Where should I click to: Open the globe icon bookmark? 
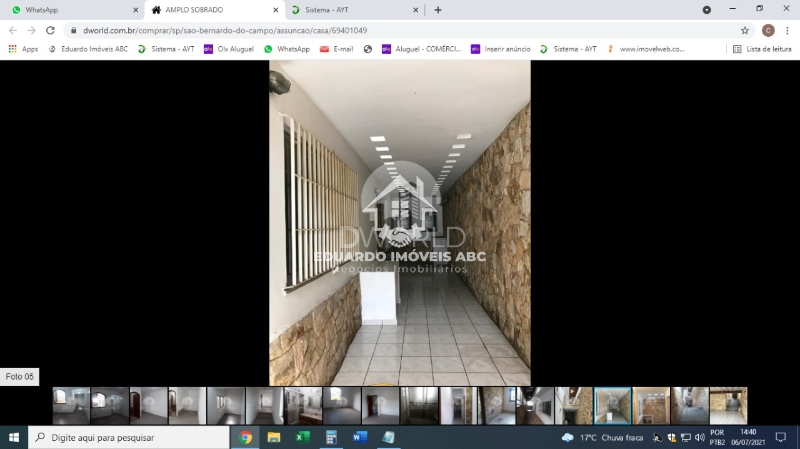coord(367,49)
